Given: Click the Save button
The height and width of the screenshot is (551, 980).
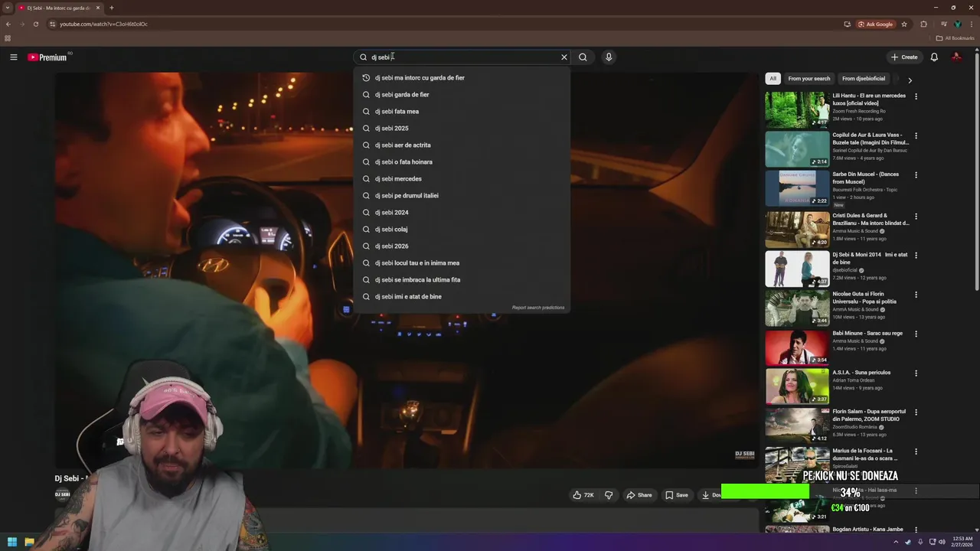Looking at the screenshot, I should coord(677,495).
